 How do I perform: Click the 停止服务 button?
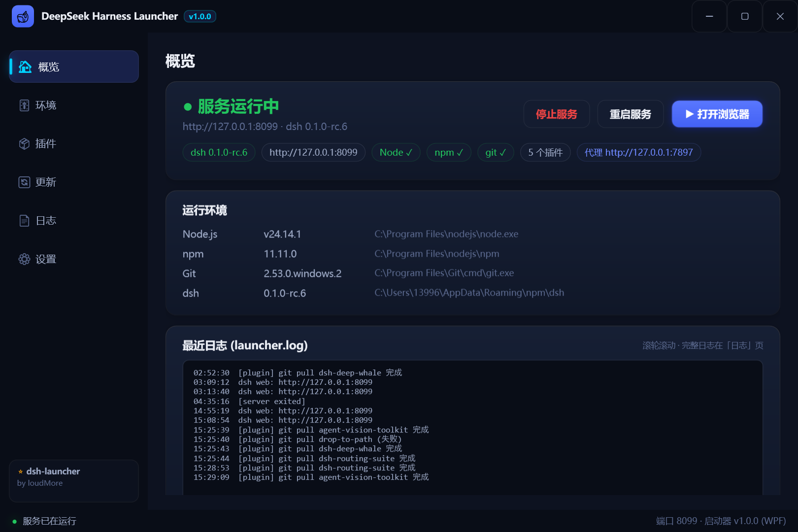pos(557,114)
